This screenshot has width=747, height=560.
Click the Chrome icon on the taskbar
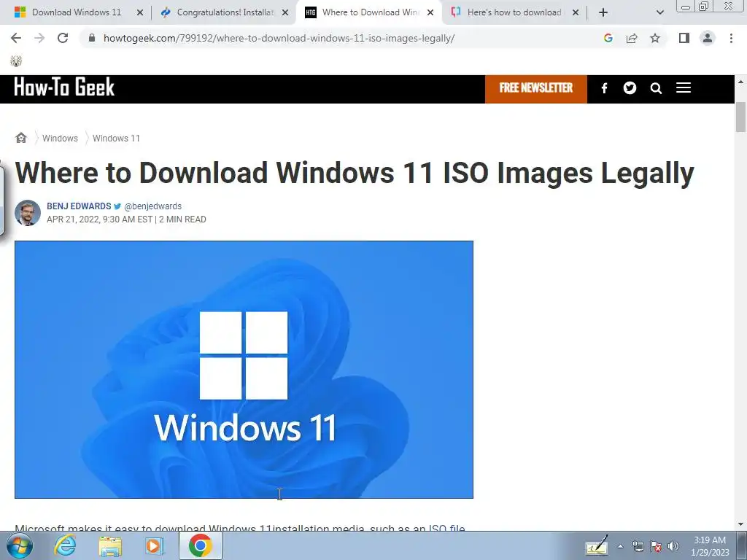[x=200, y=545]
